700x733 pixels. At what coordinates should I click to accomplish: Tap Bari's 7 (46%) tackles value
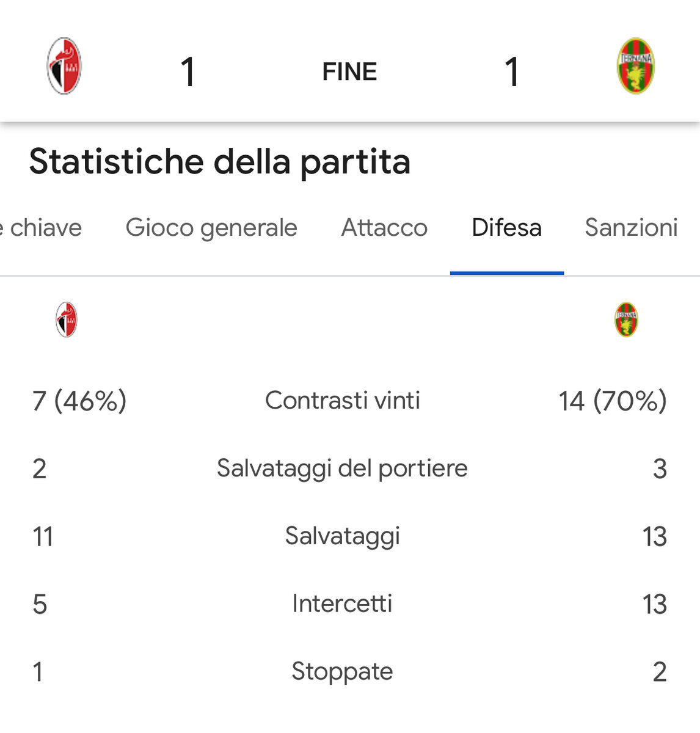[x=79, y=401]
